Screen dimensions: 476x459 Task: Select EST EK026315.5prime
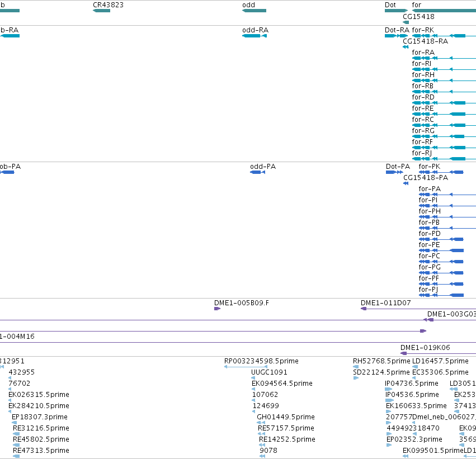[10, 400]
